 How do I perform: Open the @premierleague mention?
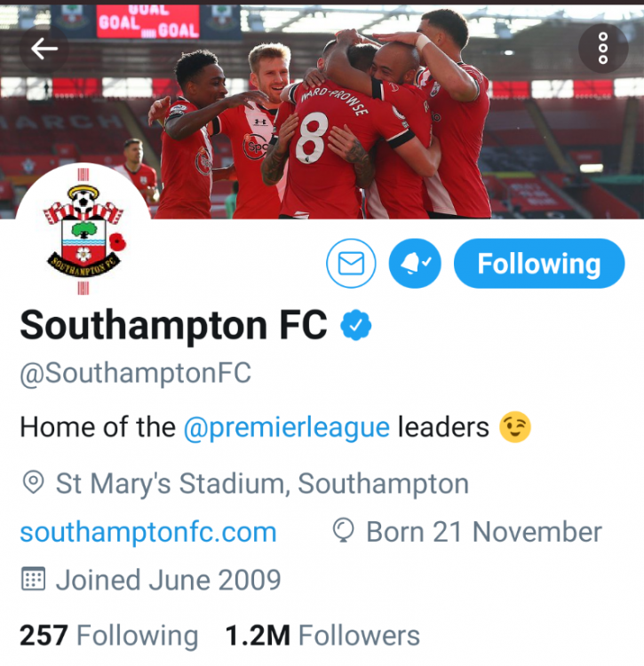(x=286, y=427)
